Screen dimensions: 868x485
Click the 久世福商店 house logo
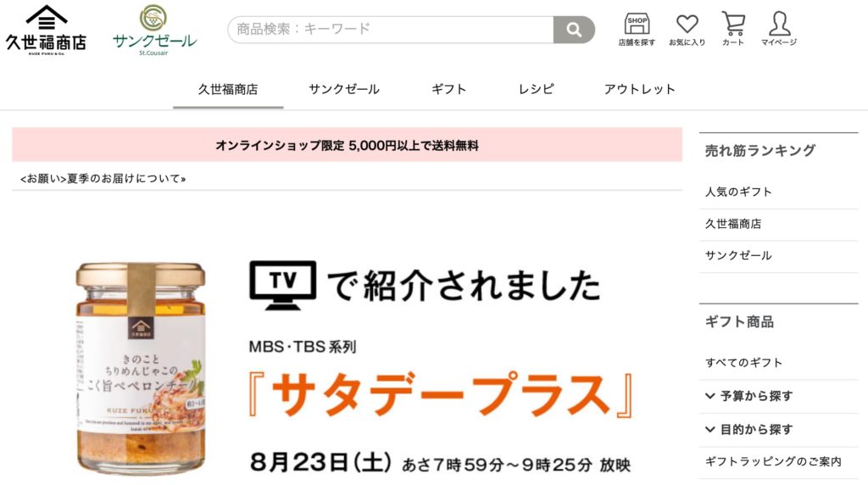pyautogui.click(x=46, y=30)
